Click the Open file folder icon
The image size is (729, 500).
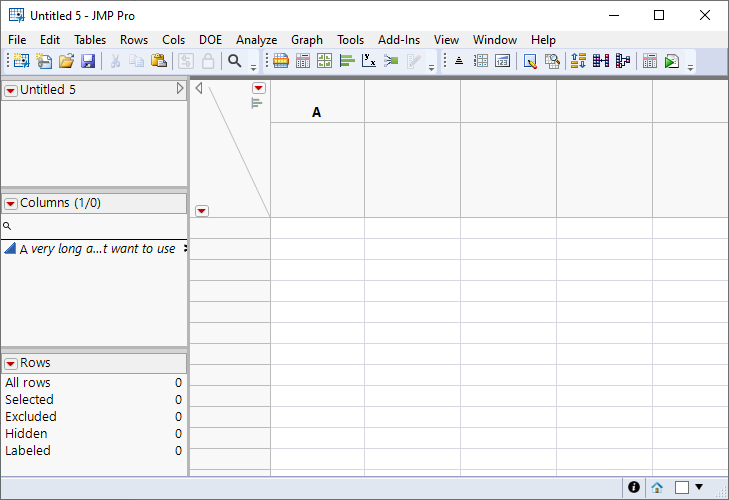click(x=66, y=61)
